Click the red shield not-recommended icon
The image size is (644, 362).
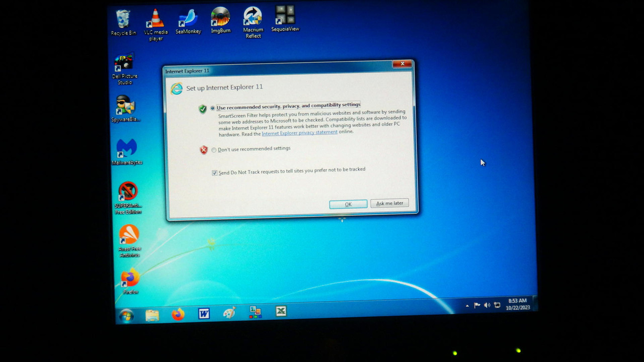click(x=204, y=150)
